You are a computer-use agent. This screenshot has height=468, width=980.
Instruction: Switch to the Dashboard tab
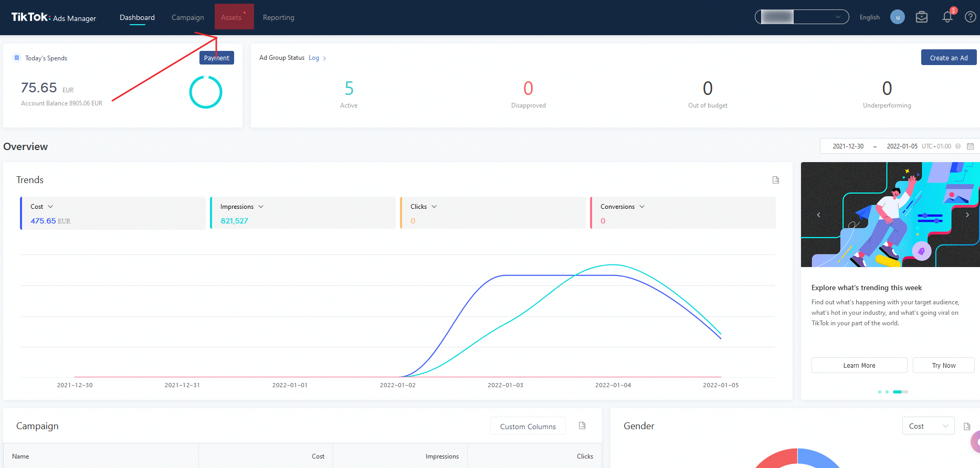[x=137, y=17]
